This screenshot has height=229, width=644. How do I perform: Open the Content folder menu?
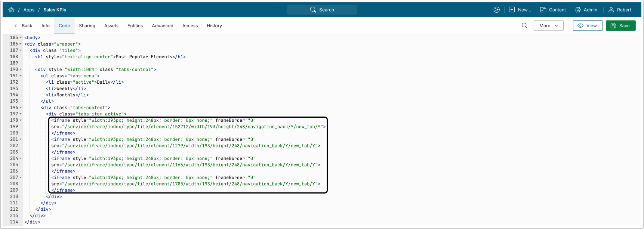tap(553, 10)
